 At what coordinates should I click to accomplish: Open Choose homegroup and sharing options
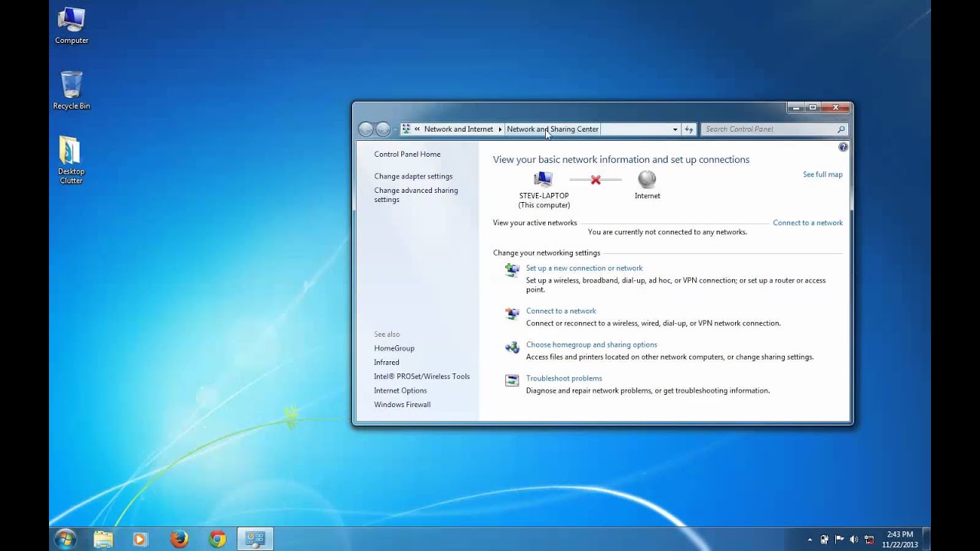click(592, 345)
